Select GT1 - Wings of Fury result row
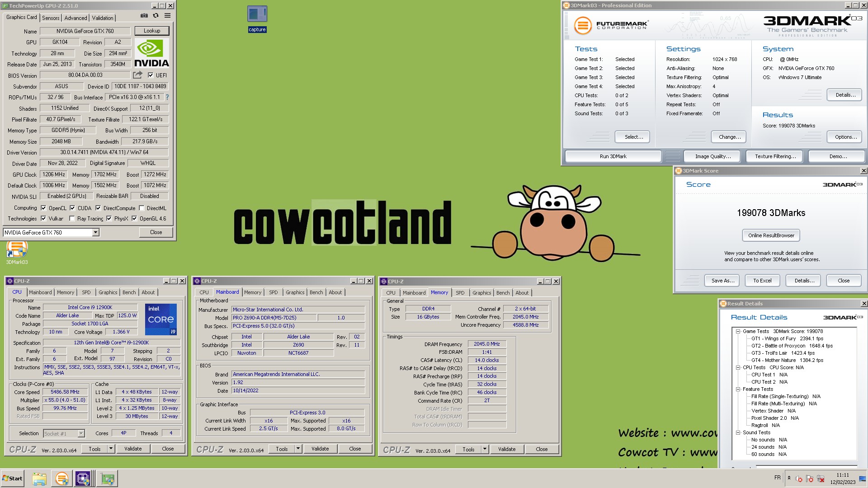 (x=787, y=338)
